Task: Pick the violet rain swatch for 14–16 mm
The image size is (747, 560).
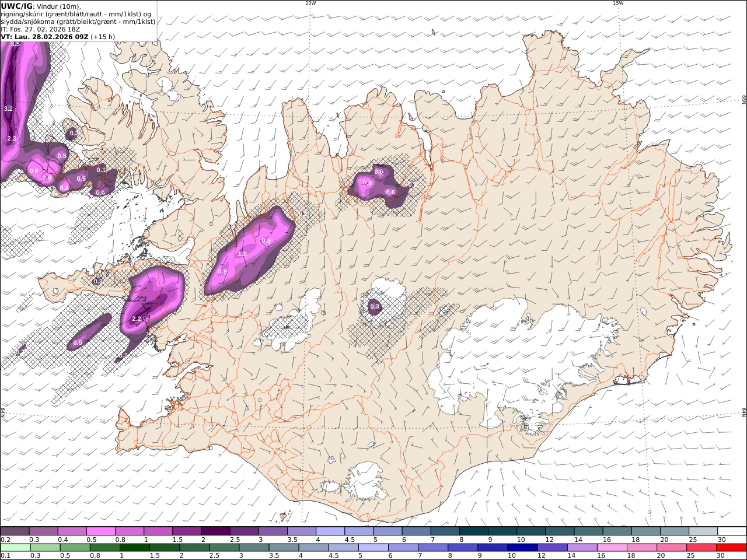Action: (582, 548)
